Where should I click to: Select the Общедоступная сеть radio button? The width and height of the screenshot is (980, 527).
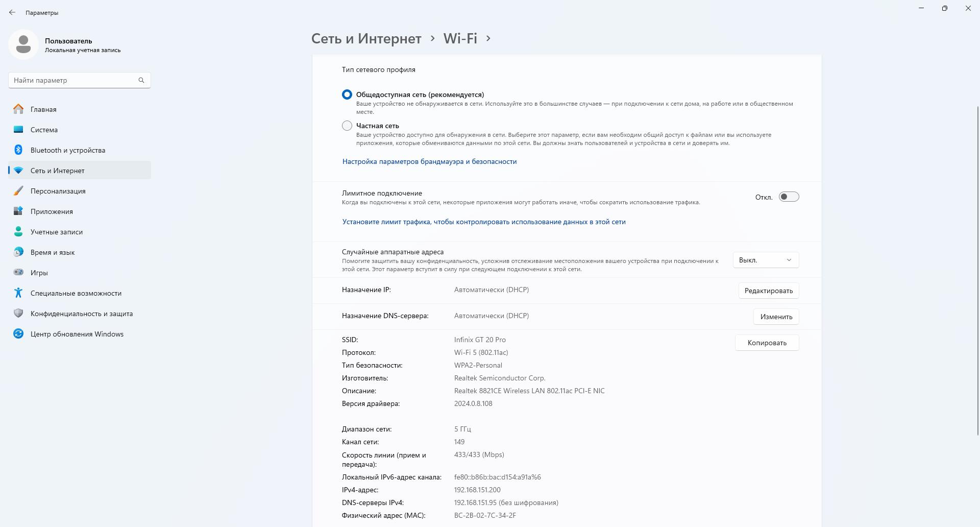point(347,94)
